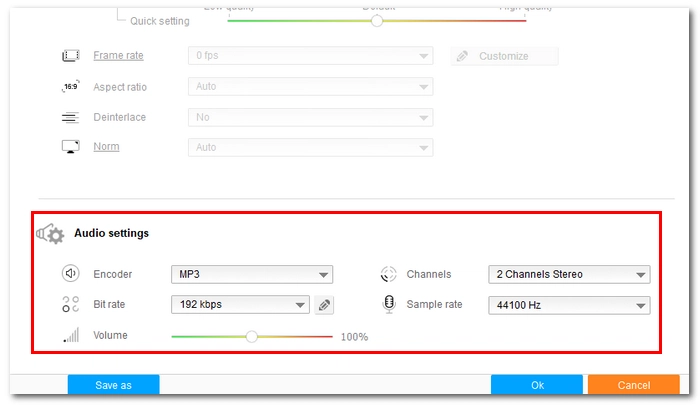Click the Quick setting label
This screenshot has width=700, height=405.
click(x=160, y=21)
